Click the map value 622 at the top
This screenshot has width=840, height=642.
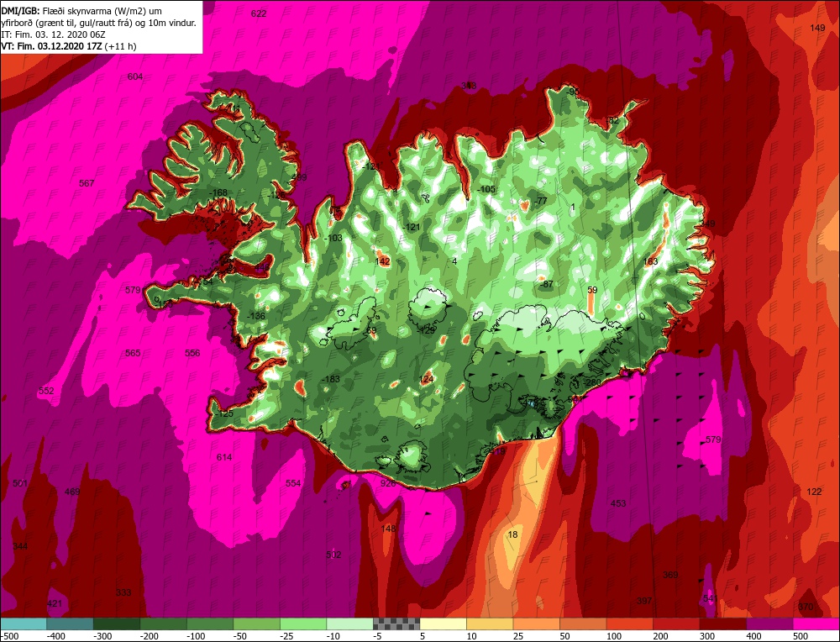(259, 14)
